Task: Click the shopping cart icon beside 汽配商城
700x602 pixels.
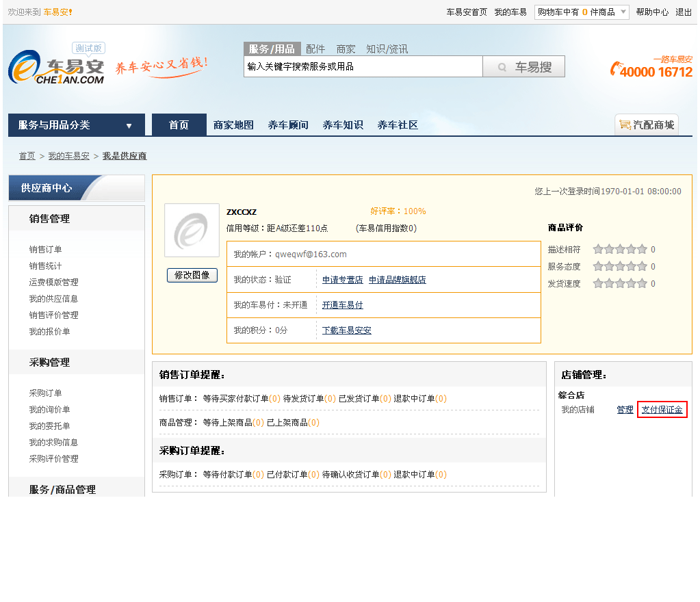Action: tap(625, 125)
